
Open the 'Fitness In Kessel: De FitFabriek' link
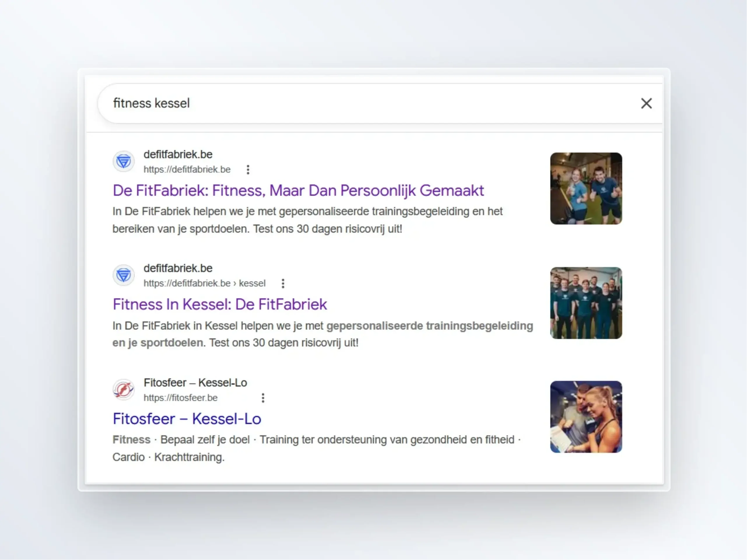pyautogui.click(x=220, y=304)
